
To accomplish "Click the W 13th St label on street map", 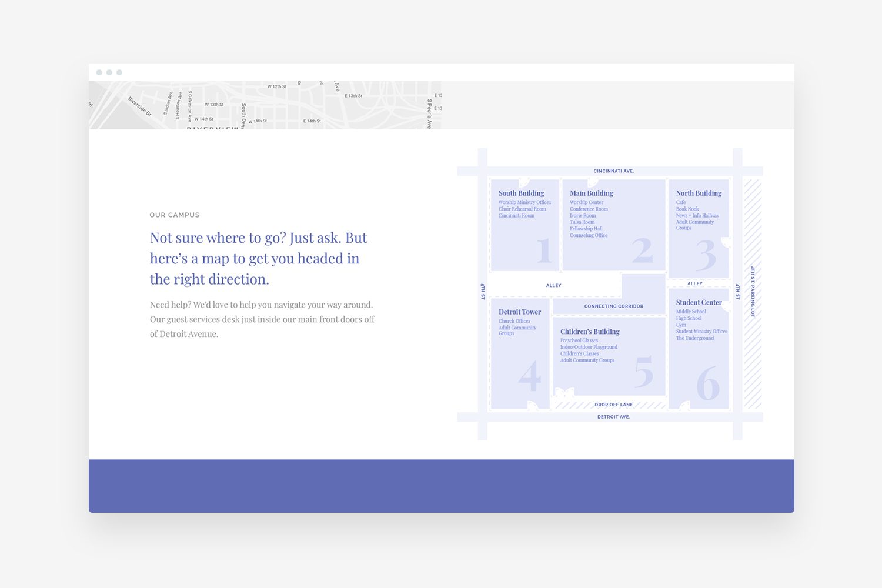I will click(214, 105).
